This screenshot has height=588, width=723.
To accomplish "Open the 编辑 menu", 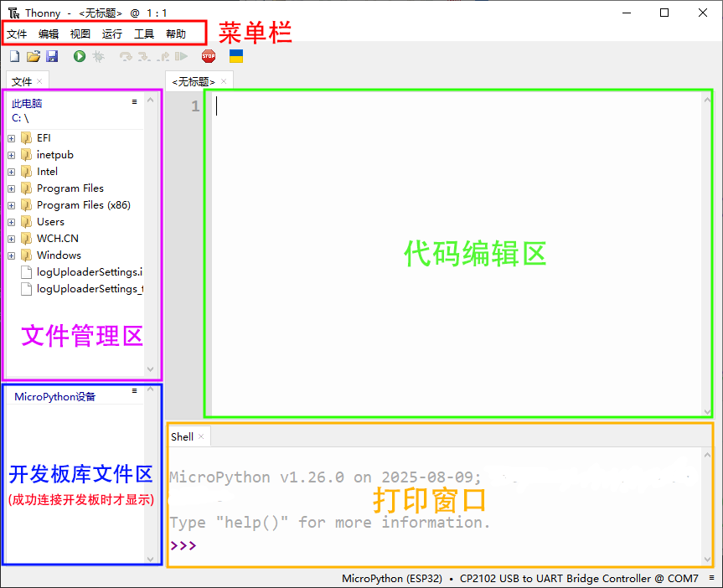I will [x=49, y=34].
